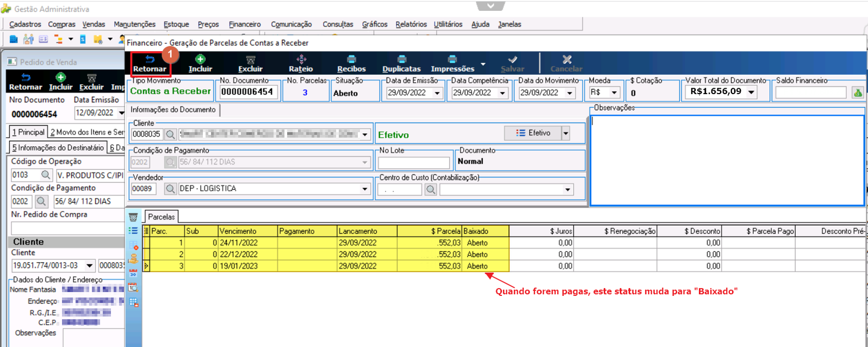
Task: Click the coins-in-hand payment icon in Parcelas sidebar
Action: (133, 259)
